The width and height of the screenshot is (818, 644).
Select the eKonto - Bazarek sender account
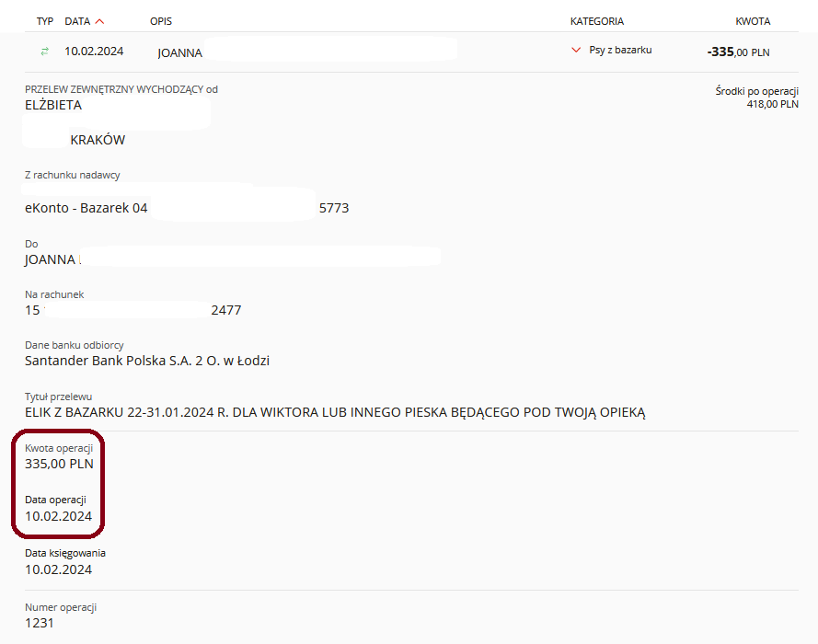(x=86, y=208)
